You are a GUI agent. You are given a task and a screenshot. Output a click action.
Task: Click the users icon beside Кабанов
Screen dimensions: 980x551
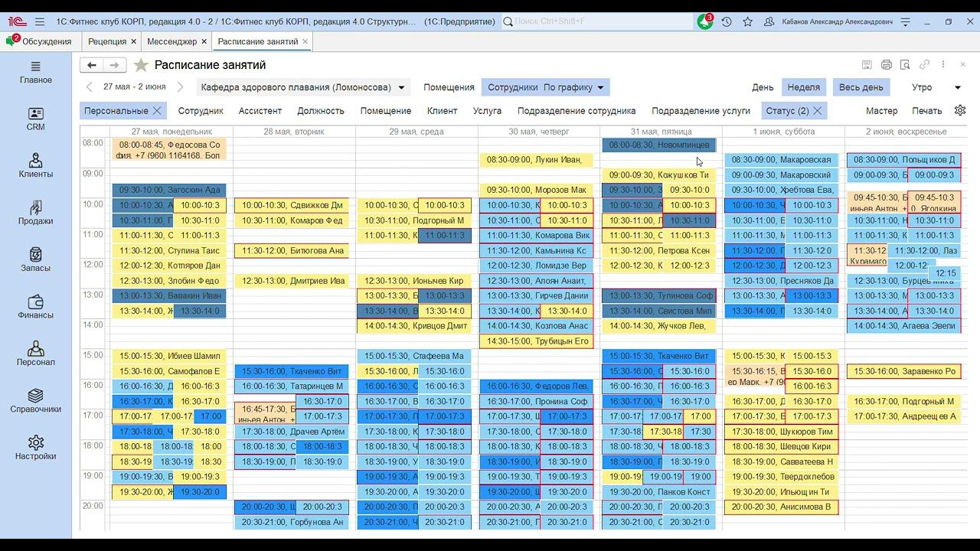pyautogui.click(x=770, y=22)
